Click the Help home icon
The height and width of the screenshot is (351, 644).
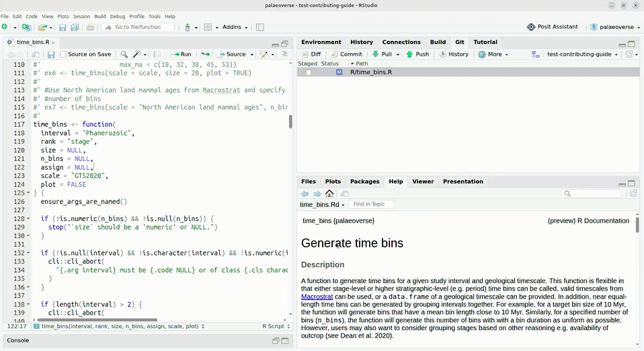pyautogui.click(x=329, y=193)
